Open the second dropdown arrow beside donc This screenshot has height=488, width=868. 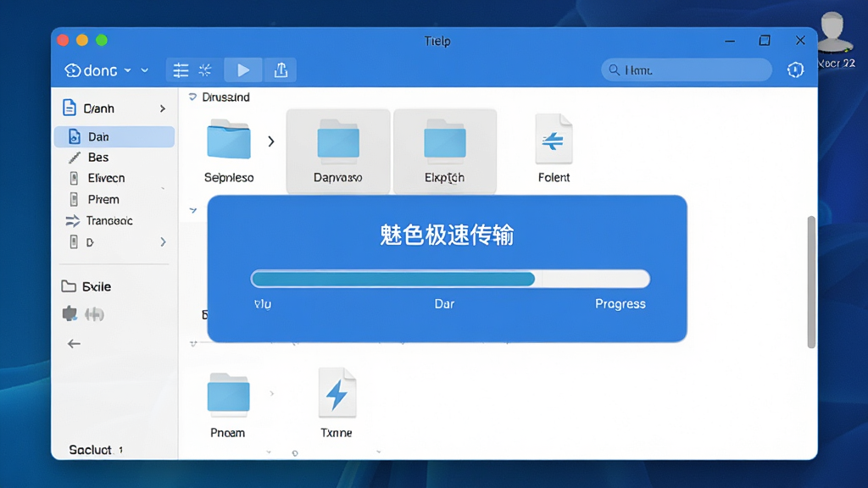click(144, 71)
